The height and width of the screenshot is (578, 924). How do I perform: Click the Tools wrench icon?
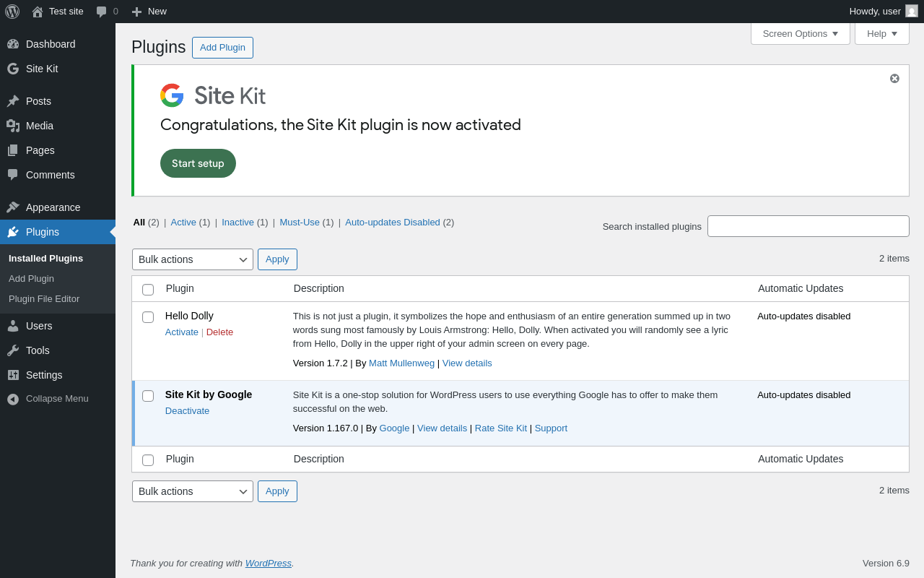point(13,350)
